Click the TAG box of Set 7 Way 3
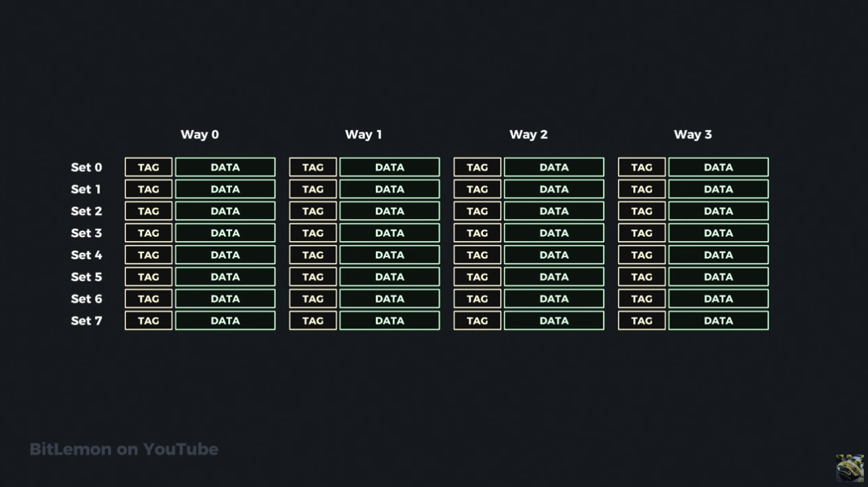This screenshot has width=868, height=487. tap(642, 320)
